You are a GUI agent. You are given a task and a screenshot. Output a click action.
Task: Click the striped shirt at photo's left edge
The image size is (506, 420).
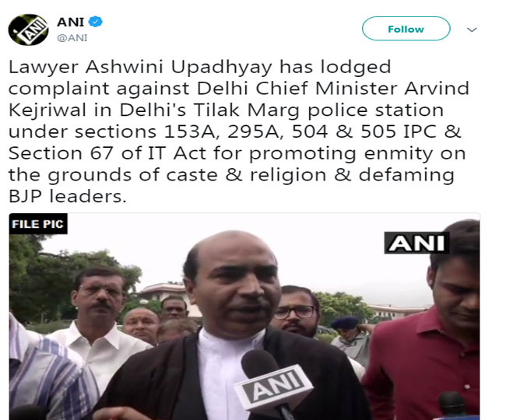[x=48, y=371]
